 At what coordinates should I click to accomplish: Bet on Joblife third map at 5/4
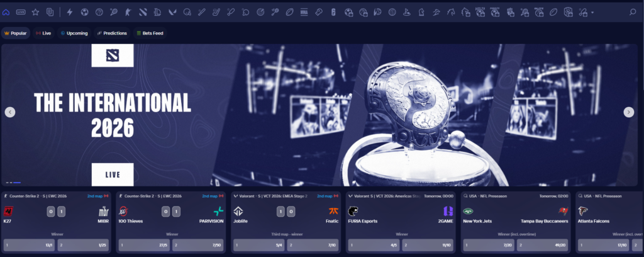pos(258,245)
